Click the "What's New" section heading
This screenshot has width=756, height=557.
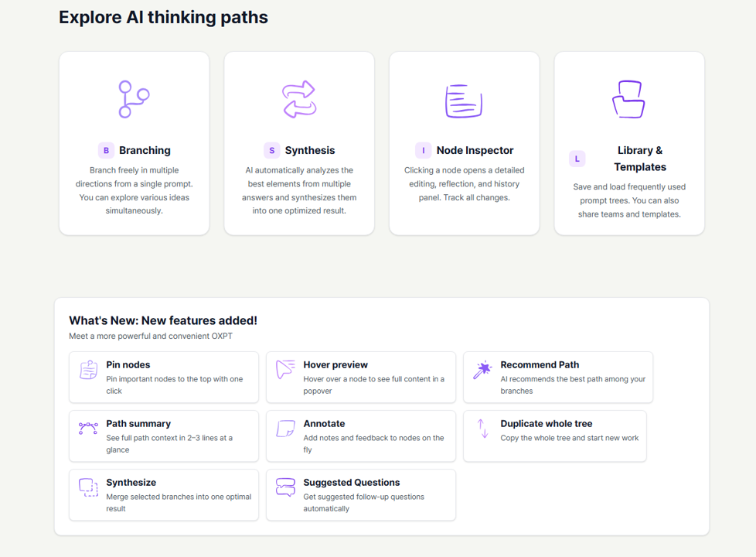(162, 320)
